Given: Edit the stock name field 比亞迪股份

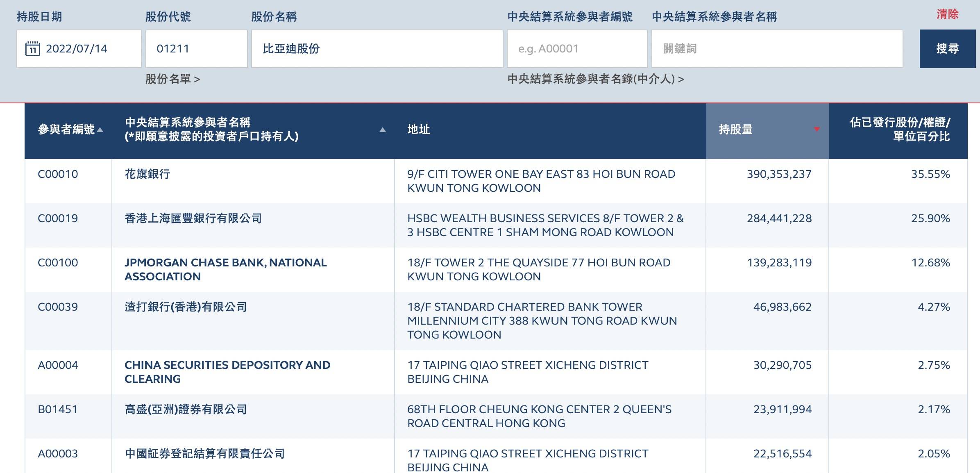Looking at the screenshot, I should pos(377,48).
